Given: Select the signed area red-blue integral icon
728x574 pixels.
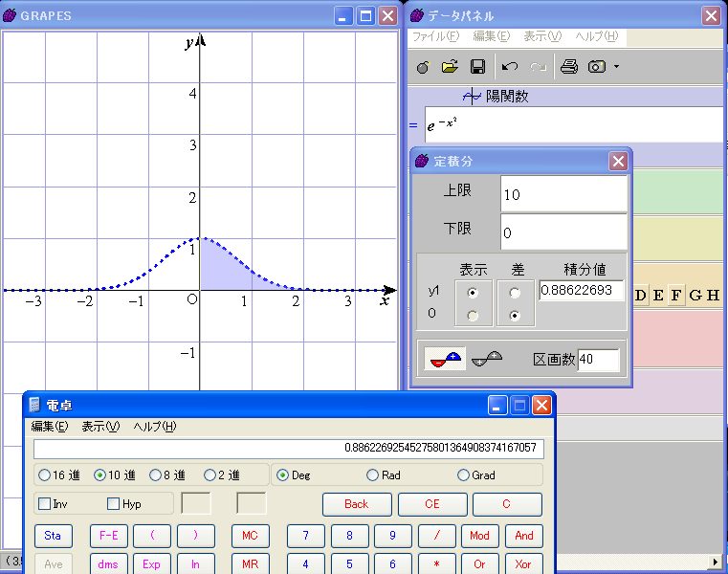Looking at the screenshot, I should [x=446, y=360].
